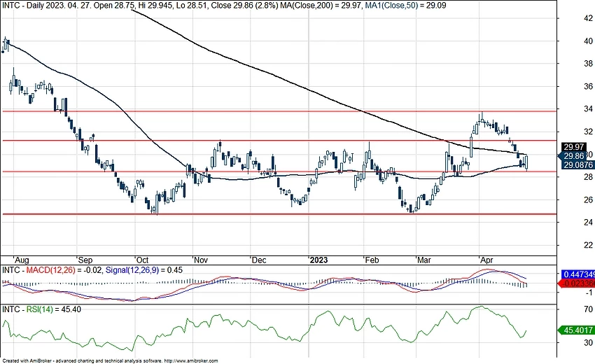Click price scale value 26
Screen dimensions: 595x364
(x=588, y=199)
